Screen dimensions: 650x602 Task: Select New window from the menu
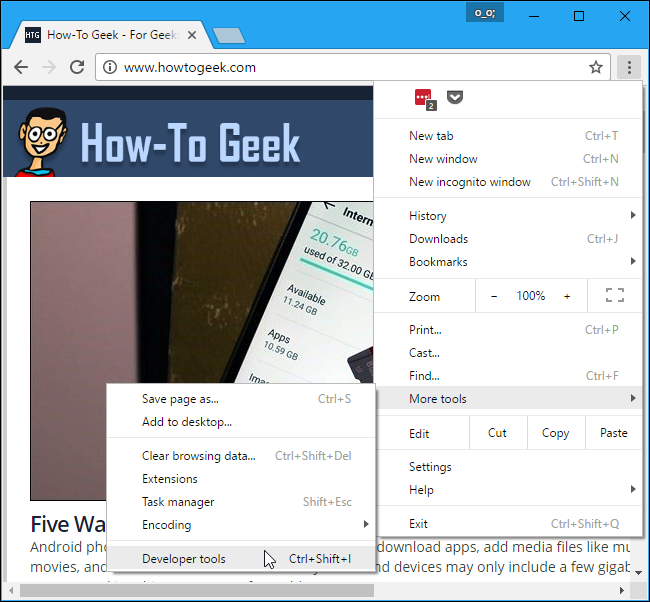[x=508, y=159]
